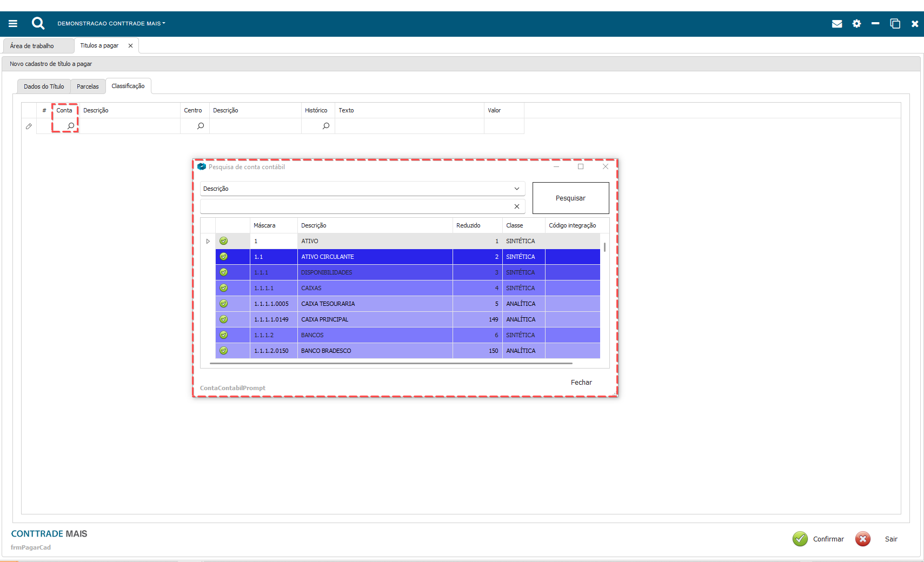Click the Centro column search magnifier

coord(201,126)
